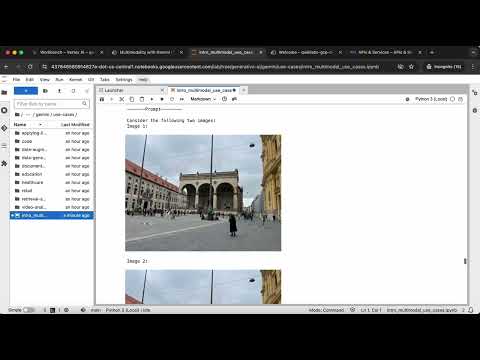Navigate to use-cases in the breadcrumb
Viewport: 480px width, 360px height.
64,114
